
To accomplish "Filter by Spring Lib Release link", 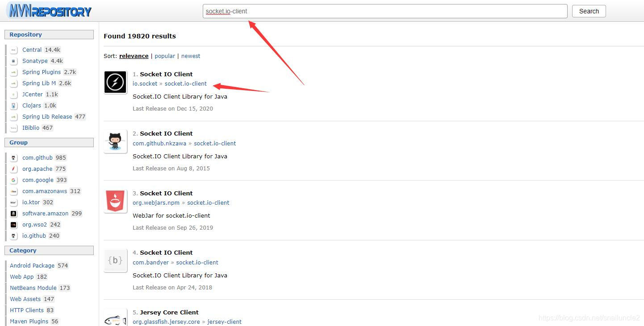I will 47,117.
